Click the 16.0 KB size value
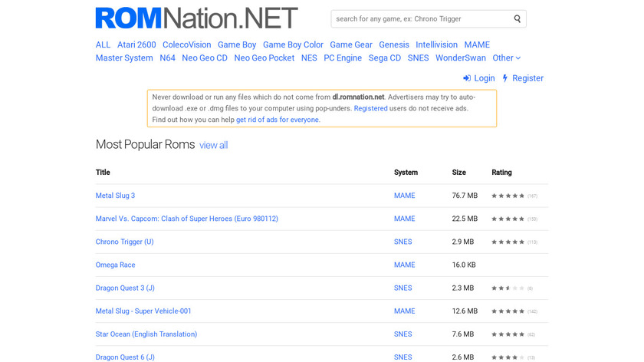 tap(464, 265)
